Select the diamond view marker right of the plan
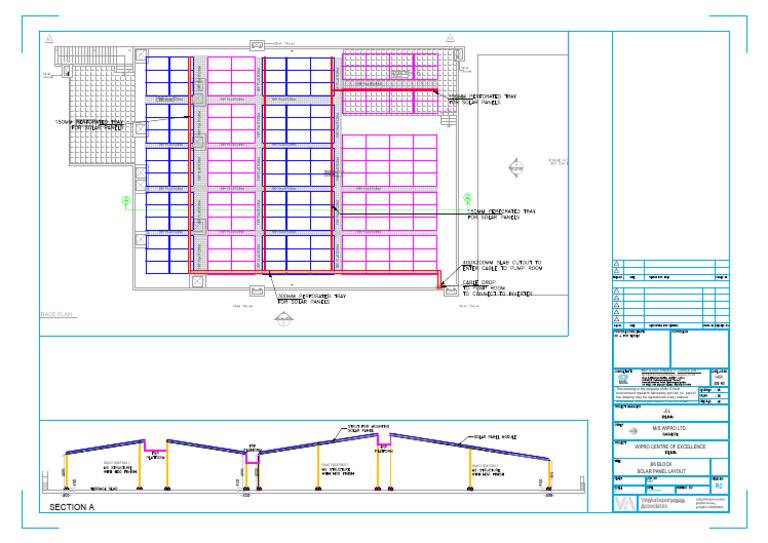Screen dimensions: 768x543 point(516,168)
